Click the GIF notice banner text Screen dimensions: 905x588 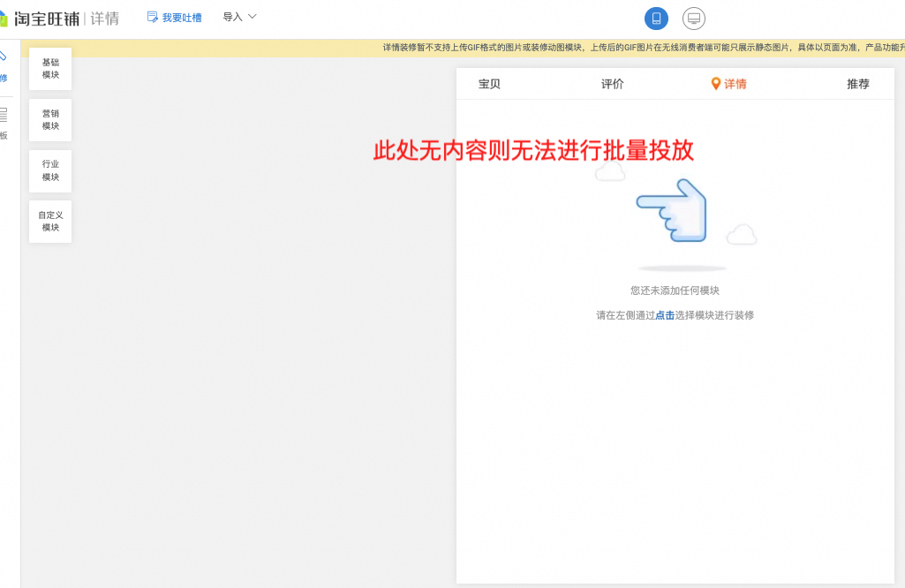pyautogui.click(x=644, y=48)
